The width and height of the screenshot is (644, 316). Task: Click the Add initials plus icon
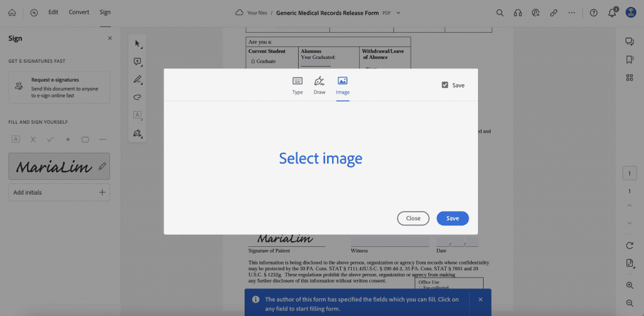pos(103,192)
